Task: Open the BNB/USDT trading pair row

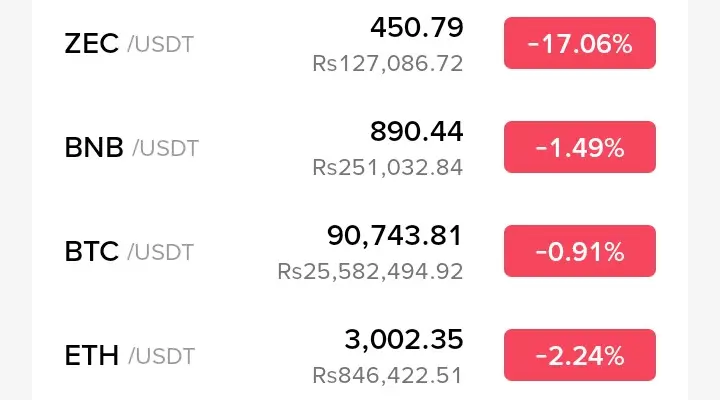Action: (x=360, y=147)
